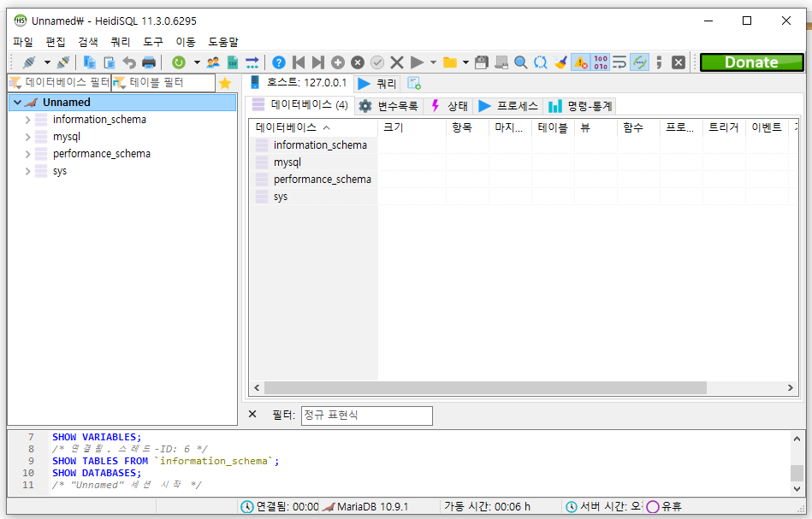Click the 테이블 필터 input field
The width and height of the screenshot is (812, 519).
[163, 82]
